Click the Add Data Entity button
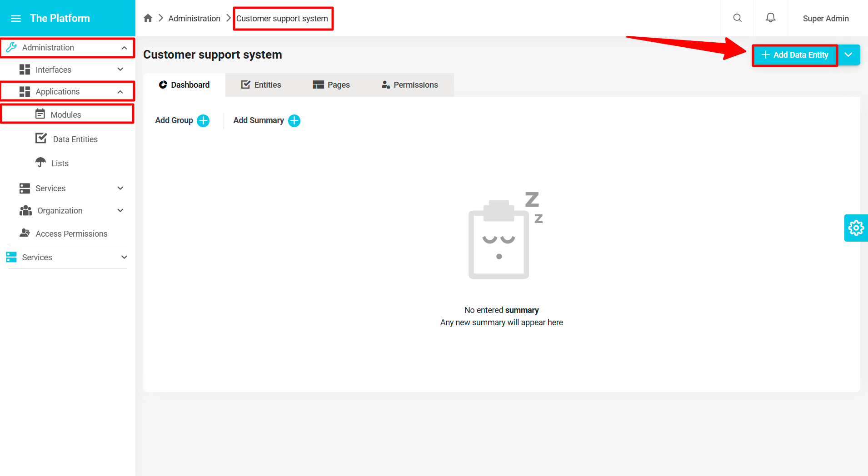This screenshot has height=476, width=868. (795, 55)
